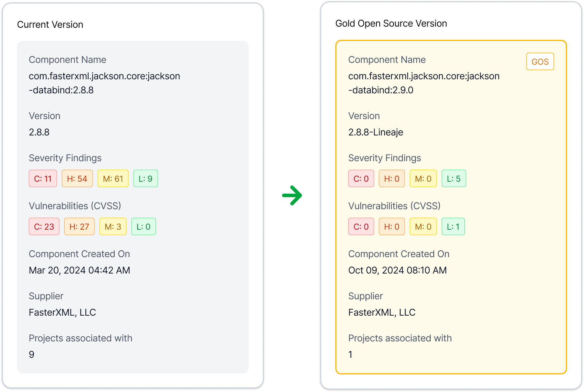Click the M: 3 medium CVSS badge
584x392 pixels.
(113, 226)
